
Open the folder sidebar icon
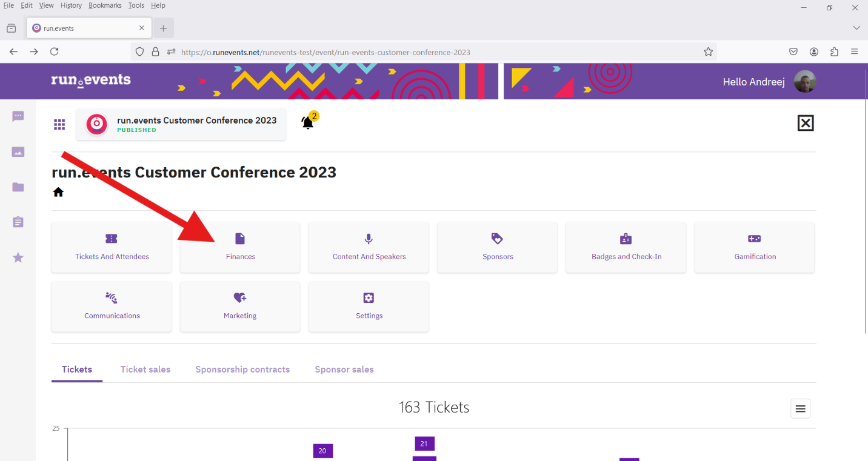[18, 187]
